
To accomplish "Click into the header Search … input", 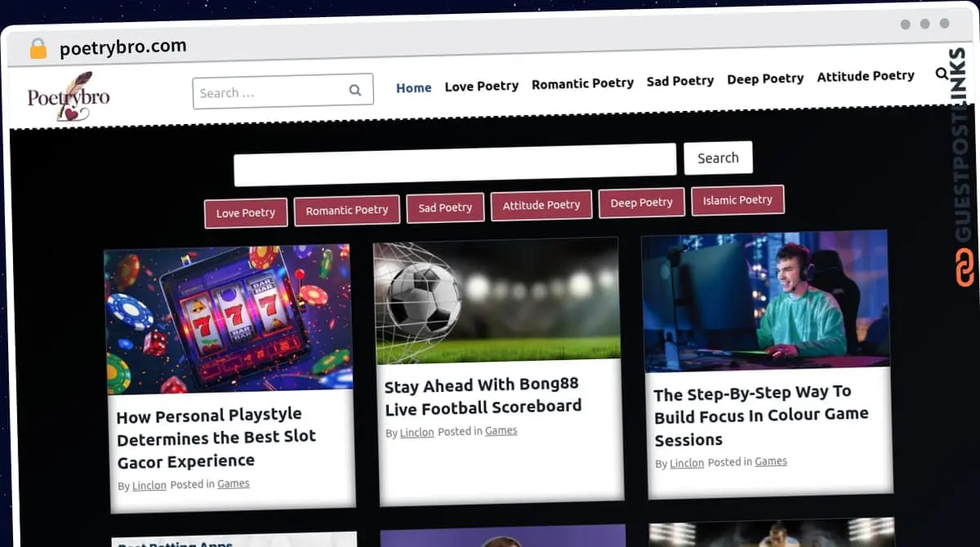I will click(x=269, y=92).
